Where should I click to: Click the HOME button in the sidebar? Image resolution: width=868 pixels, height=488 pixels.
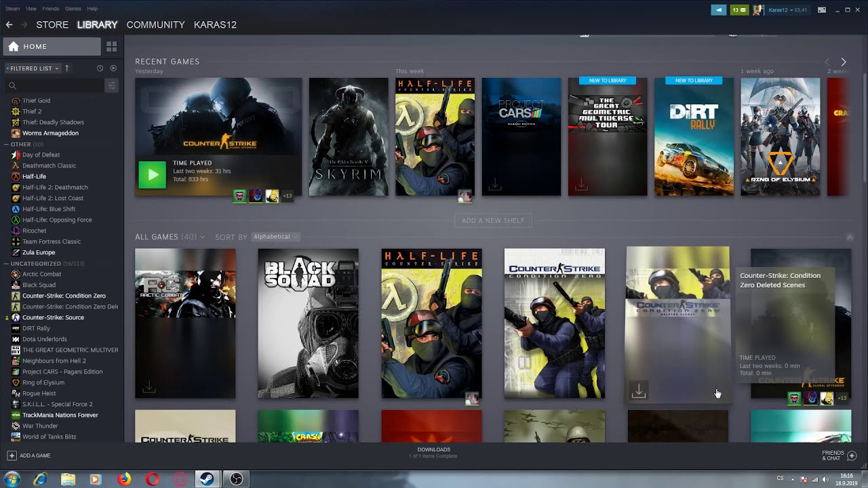(x=52, y=46)
